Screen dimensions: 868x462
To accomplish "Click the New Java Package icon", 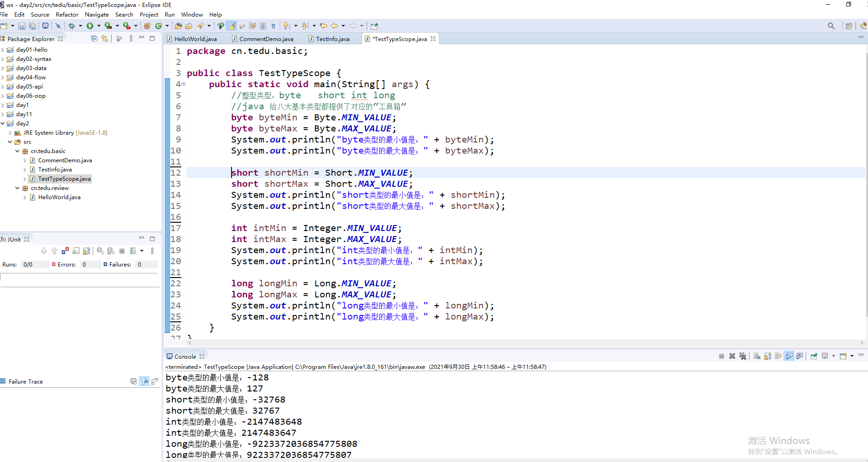I will (147, 26).
